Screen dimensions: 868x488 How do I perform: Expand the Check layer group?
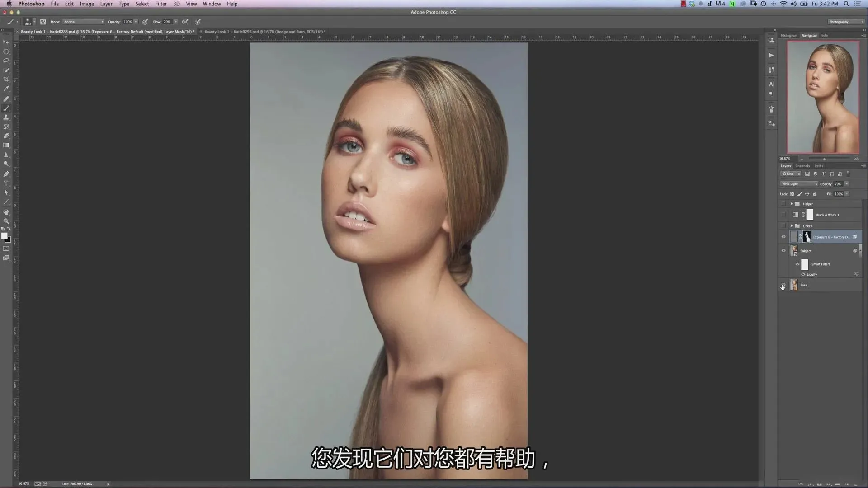coord(791,226)
